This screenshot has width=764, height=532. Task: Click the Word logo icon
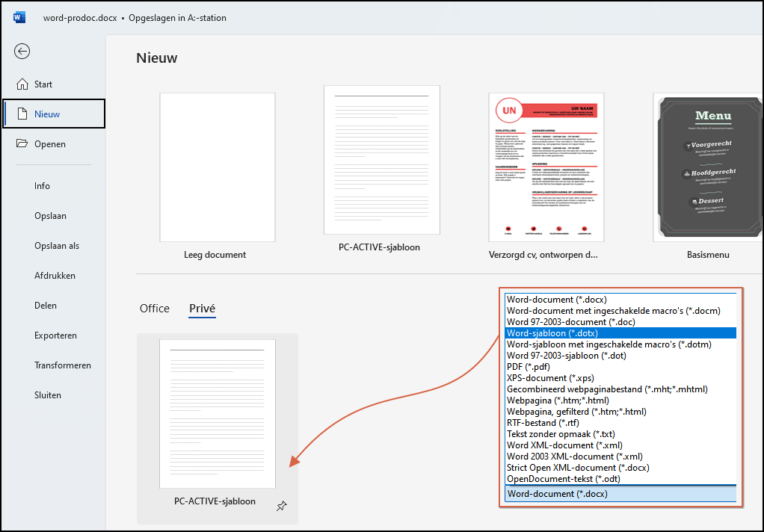(x=19, y=18)
